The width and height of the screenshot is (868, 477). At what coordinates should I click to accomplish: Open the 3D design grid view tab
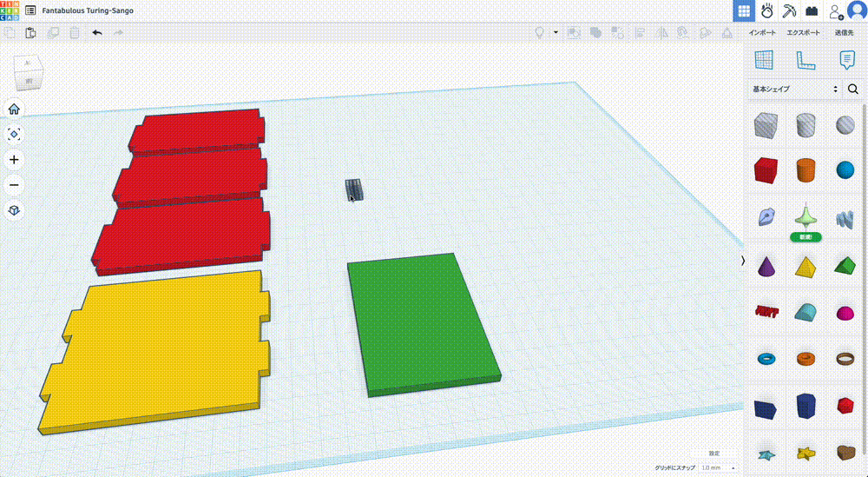click(744, 10)
